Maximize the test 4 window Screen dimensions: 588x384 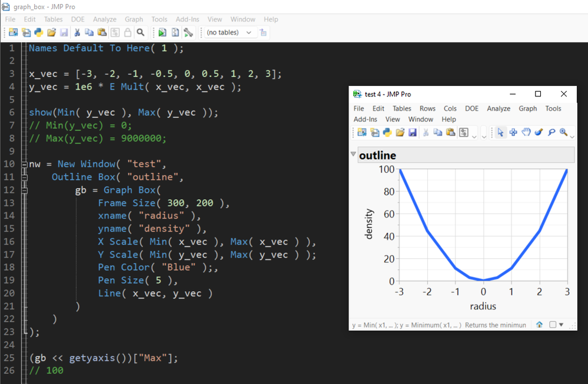coord(538,94)
